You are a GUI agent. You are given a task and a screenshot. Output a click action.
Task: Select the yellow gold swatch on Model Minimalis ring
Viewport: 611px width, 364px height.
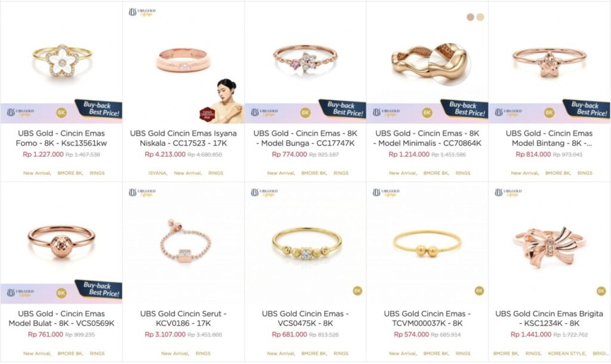[480, 17]
